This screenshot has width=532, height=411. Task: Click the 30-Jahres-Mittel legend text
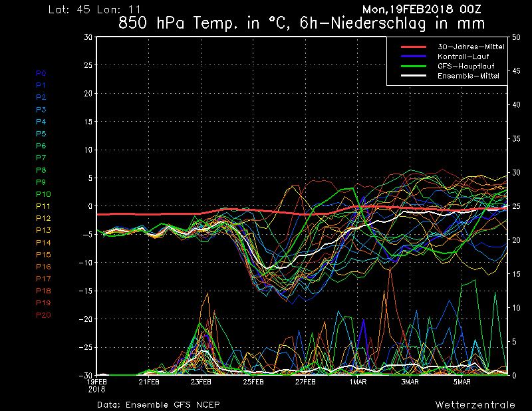[x=471, y=47]
